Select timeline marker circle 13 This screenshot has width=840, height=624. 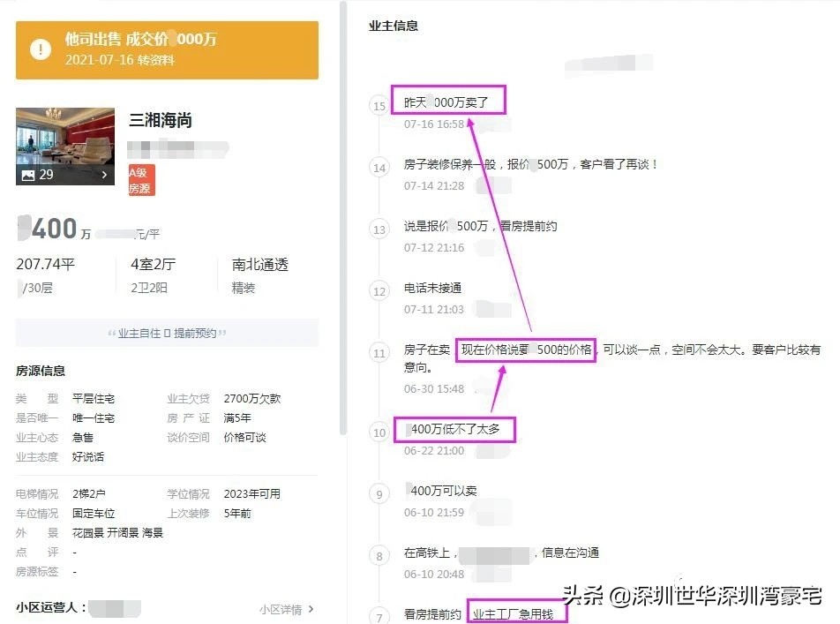(x=379, y=229)
